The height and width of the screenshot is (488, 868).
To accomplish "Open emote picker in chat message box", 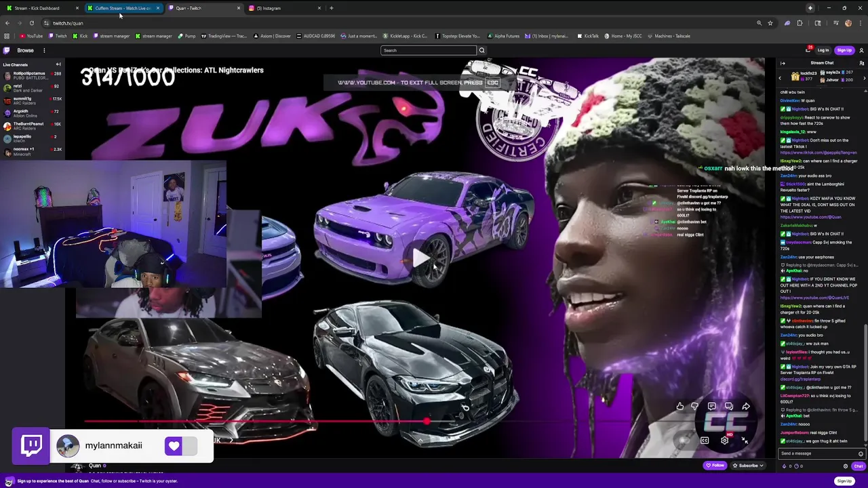I will click(861, 453).
